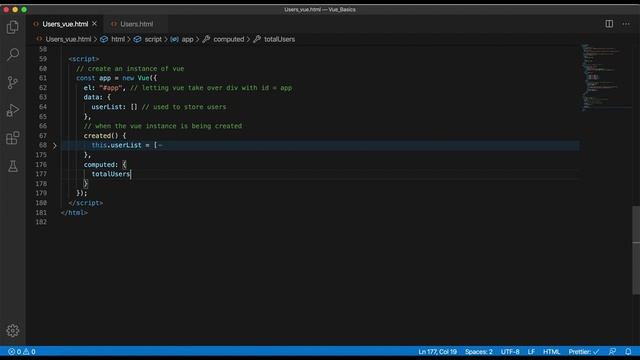Open the feedback icon in status bar
The height and width of the screenshot is (360, 640).
(612, 351)
